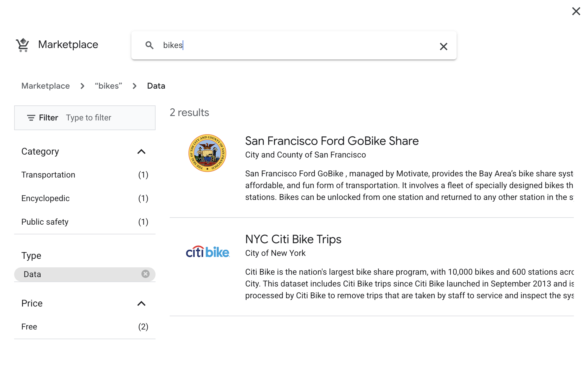Click the '2 results' count text
Screen dimensions: 588x381
click(x=189, y=112)
